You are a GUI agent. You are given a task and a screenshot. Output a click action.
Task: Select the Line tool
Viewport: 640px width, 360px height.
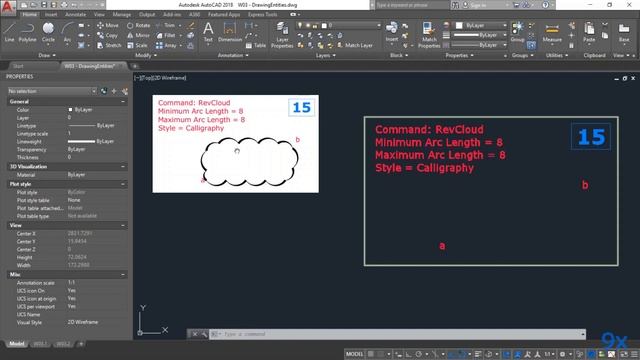pyautogui.click(x=9, y=32)
